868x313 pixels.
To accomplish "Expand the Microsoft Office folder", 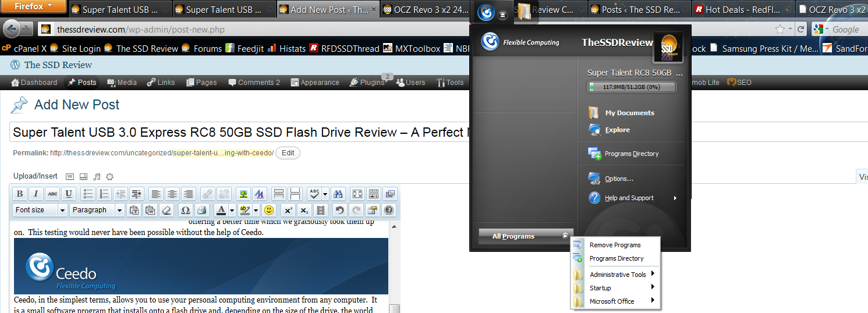I will 653,300.
